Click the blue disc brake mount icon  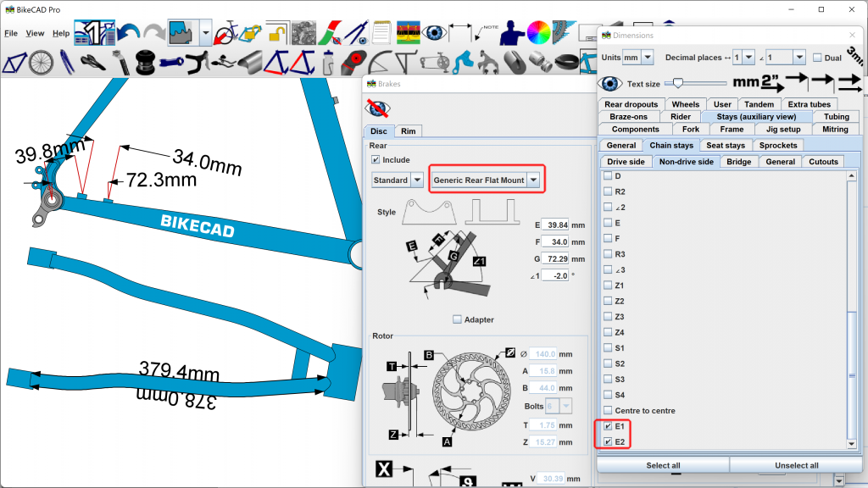point(464,63)
